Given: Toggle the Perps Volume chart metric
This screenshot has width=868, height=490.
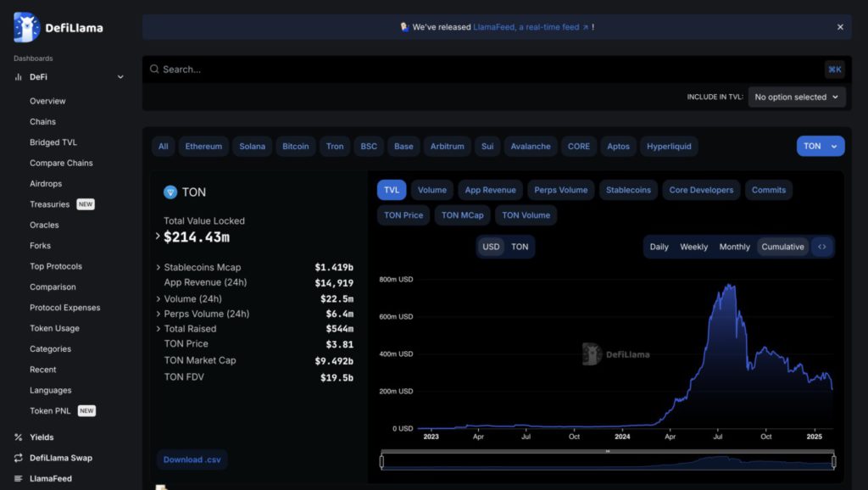Looking at the screenshot, I should click(561, 190).
